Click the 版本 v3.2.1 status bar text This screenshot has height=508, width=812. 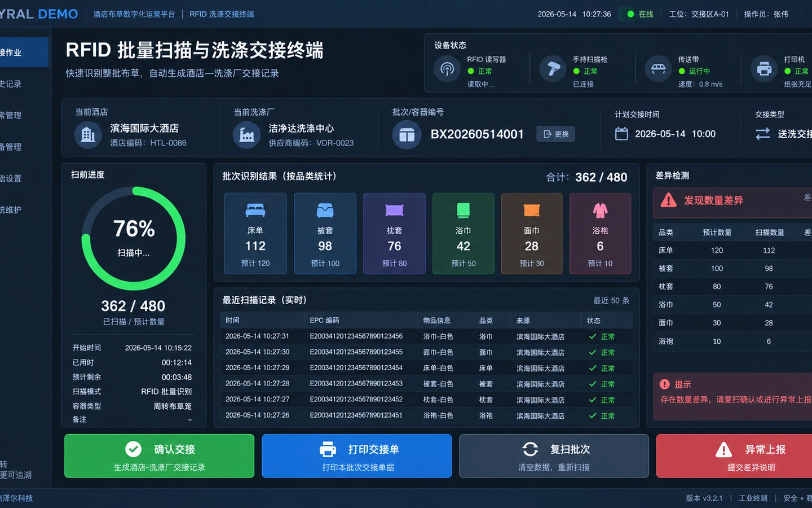pos(704,498)
